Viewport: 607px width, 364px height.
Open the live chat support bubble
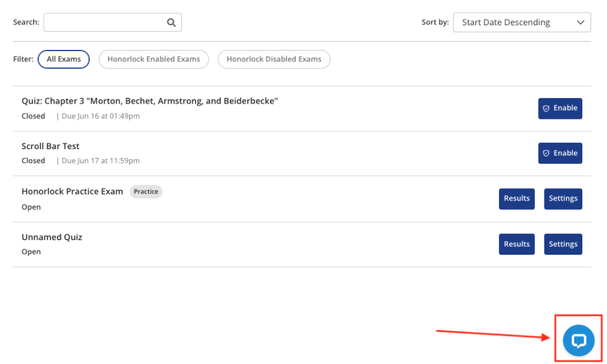pyautogui.click(x=579, y=341)
